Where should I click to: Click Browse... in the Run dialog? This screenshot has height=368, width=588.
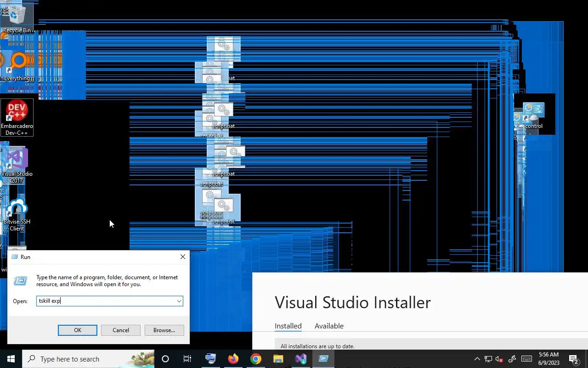click(164, 330)
